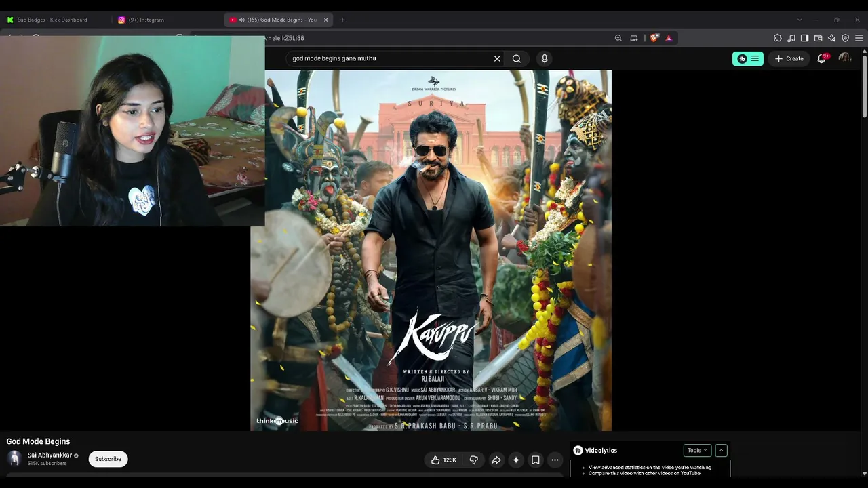Open more actions three-dot menu
Image resolution: width=868 pixels, height=488 pixels.
(x=555, y=460)
